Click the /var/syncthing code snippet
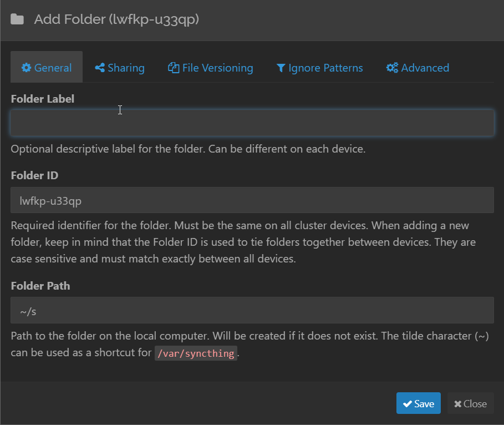The width and height of the screenshot is (504, 425). [196, 353]
